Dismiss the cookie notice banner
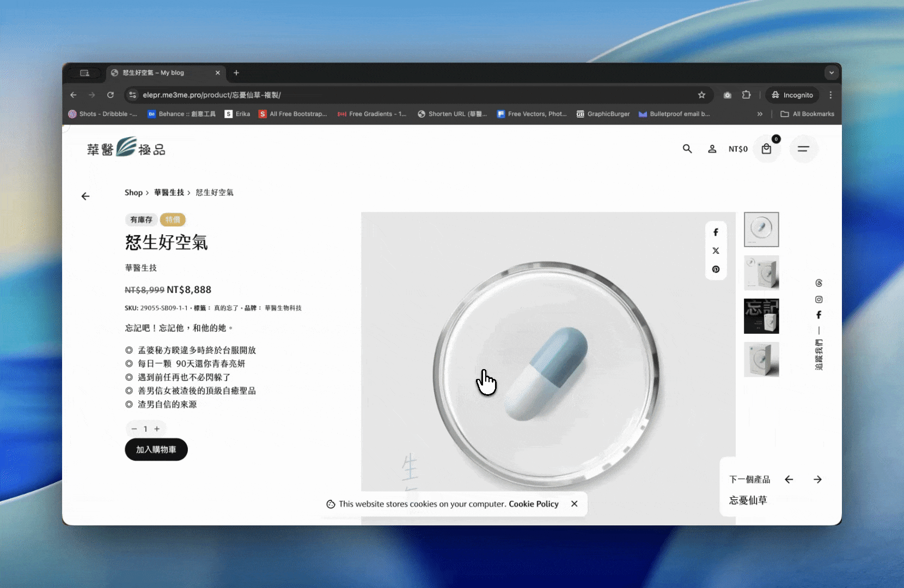Image resolution: width=904 pixels, height=588 pixels. point(574,504)
